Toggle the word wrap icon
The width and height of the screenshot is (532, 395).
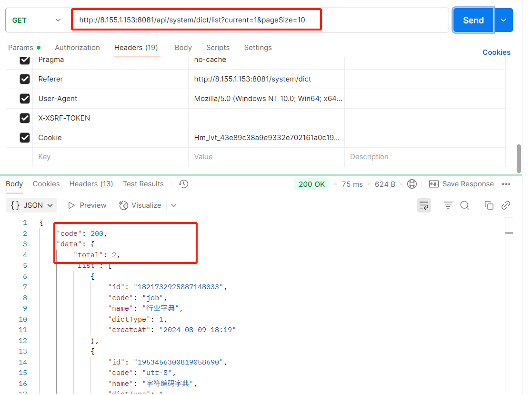click(x=424, y=205)
